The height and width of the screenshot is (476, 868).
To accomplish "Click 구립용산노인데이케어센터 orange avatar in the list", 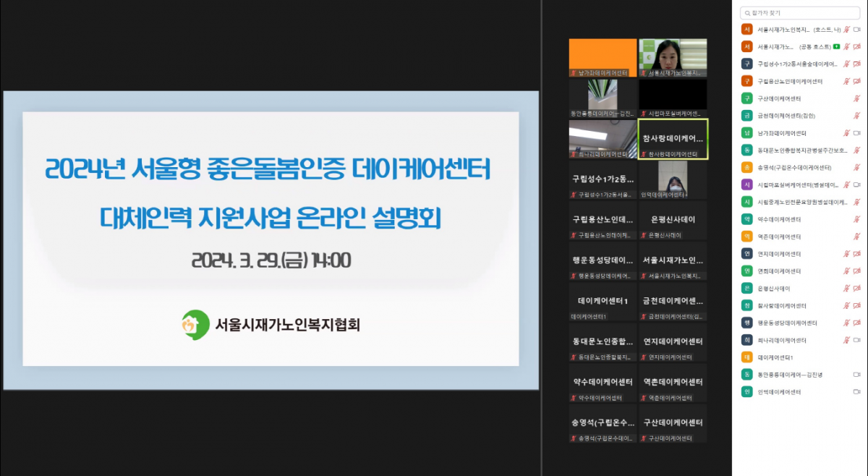I will pyautogui.click(x=747, y=81).
